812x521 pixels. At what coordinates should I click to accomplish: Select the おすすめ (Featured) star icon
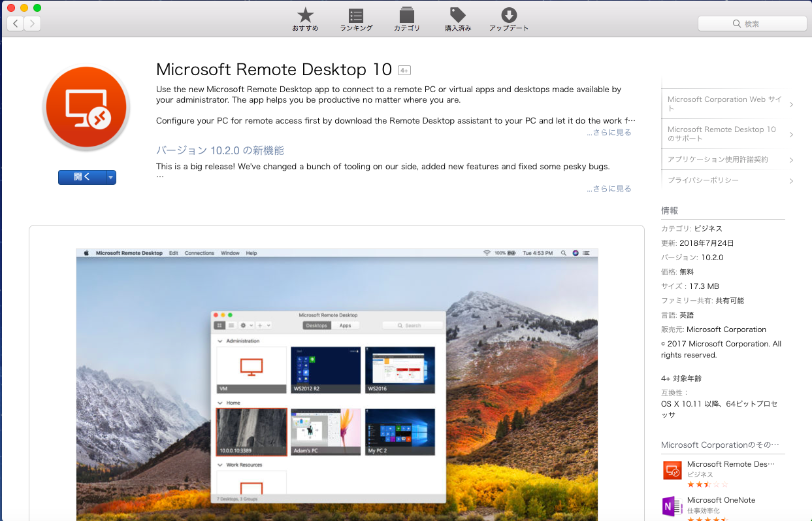click(x=304, y=18)
